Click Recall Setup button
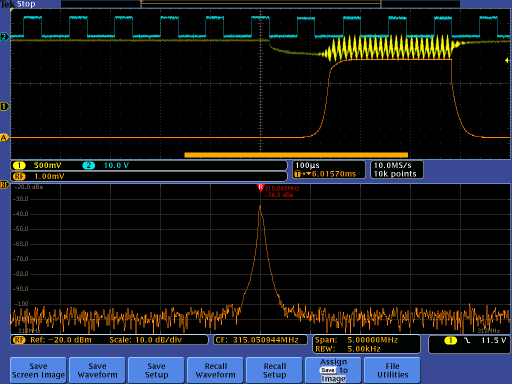This screenshot has height=384, width=512. pyautogui.click(x=274, y=370)
